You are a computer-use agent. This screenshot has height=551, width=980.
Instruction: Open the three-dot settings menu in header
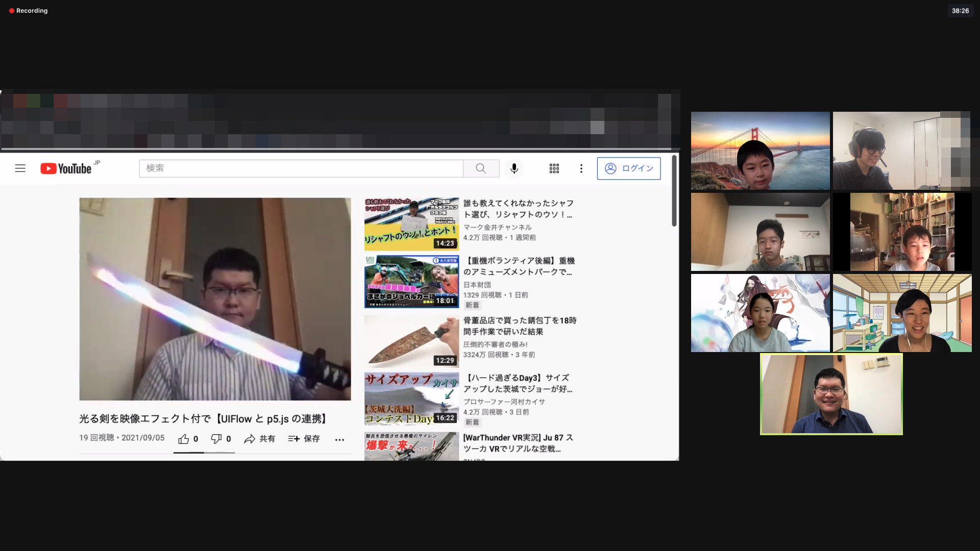tap(581, 168)
